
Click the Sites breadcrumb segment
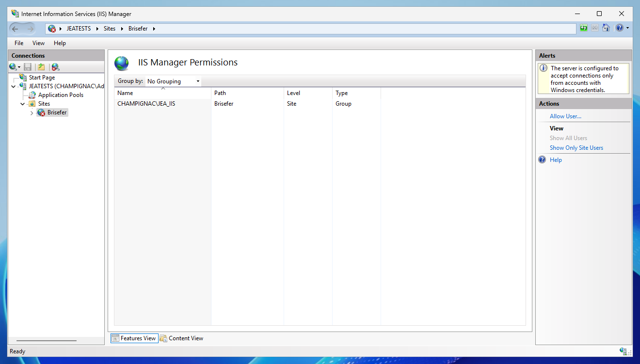pyautogui.click(x=110, y=29)
